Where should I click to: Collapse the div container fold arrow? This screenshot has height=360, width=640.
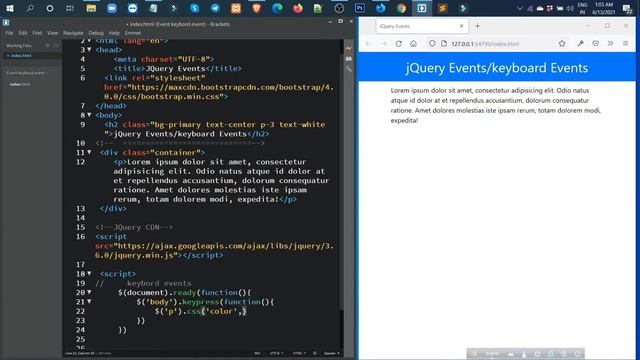click(89, 152)
